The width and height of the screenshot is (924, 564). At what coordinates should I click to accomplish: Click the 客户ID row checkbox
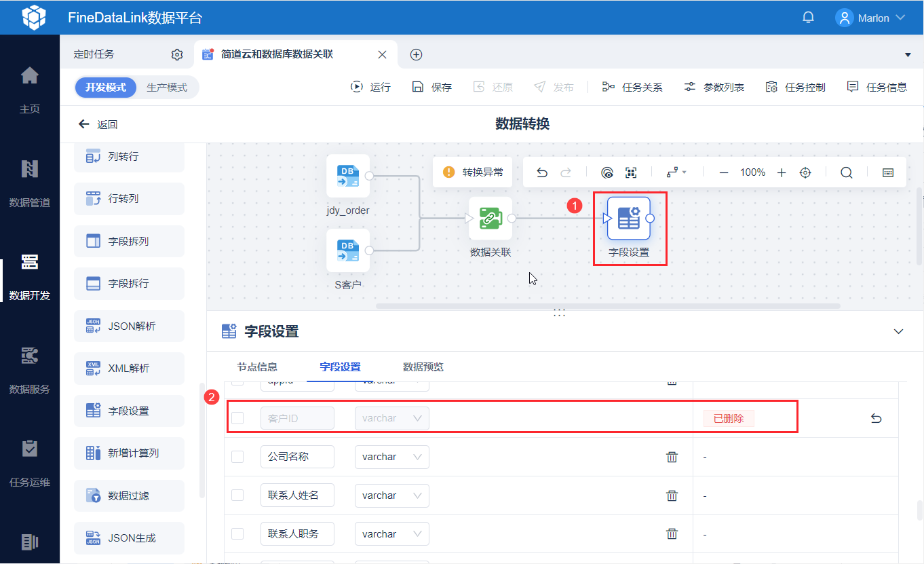point(237,418)
